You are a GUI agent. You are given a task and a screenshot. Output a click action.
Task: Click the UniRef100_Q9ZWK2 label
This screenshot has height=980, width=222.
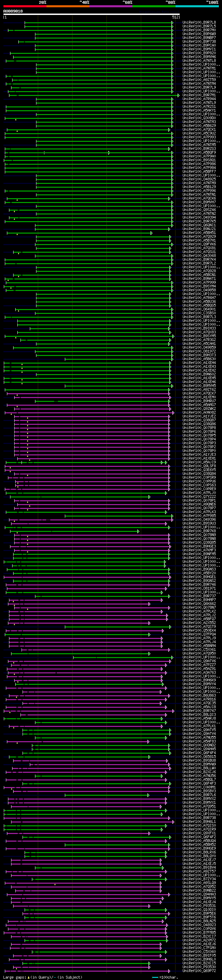[x=199, y=408]
